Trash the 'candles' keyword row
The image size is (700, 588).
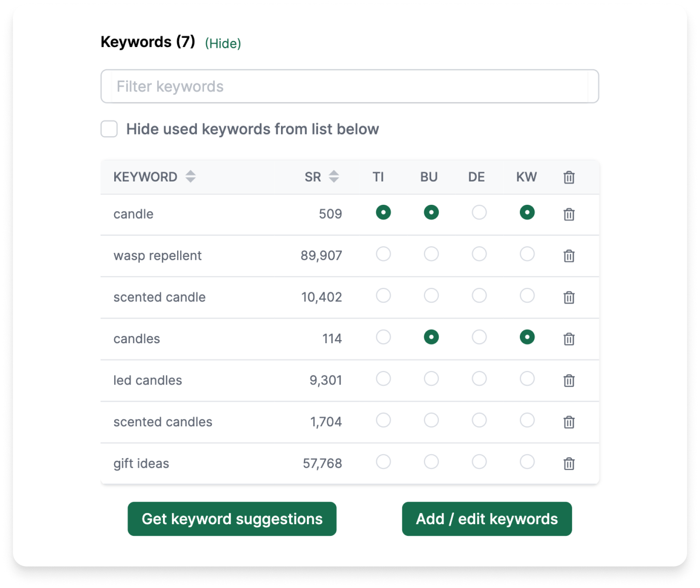pos(569,339)
